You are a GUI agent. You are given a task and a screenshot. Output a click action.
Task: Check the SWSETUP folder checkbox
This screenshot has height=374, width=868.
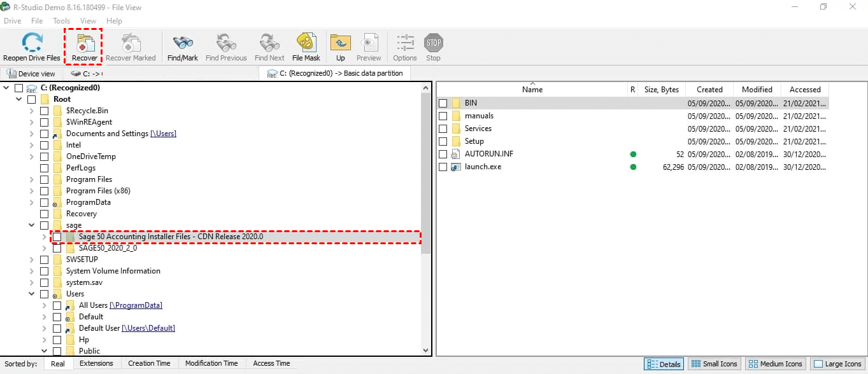click(44, 260)
